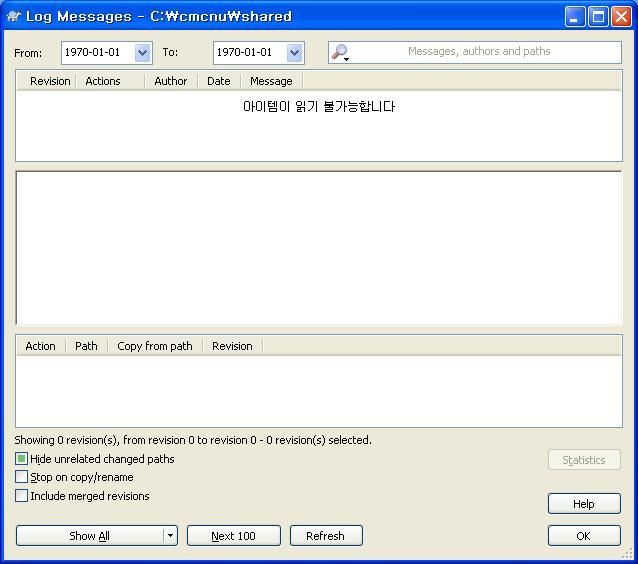Image resolution: width=638 pixels, height=564 pixels.
Task: Click the Korean item unreadable message text
Action: (x=319, y=107)
